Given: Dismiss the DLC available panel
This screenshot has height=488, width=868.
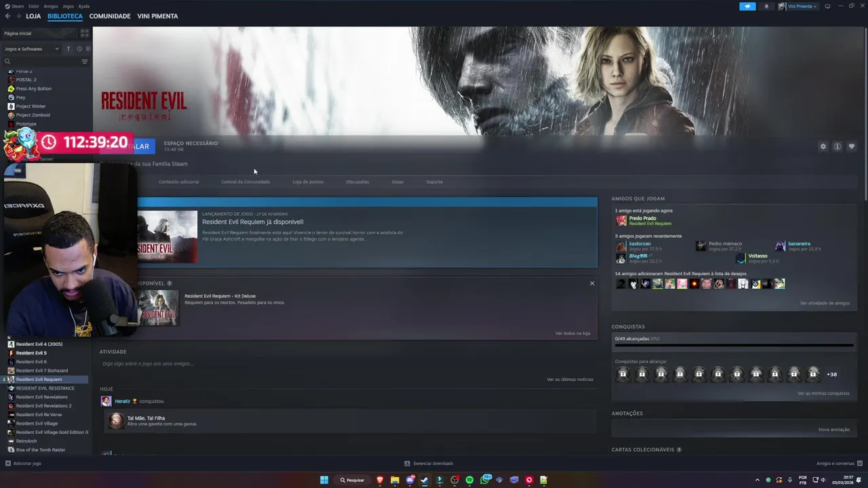Looking at the screenshot, I should [x=592, y=283].
